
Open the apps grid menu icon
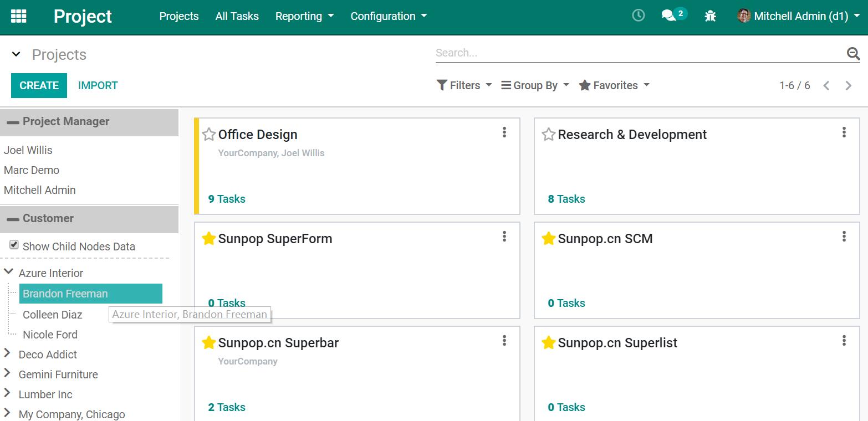[18, 16]
